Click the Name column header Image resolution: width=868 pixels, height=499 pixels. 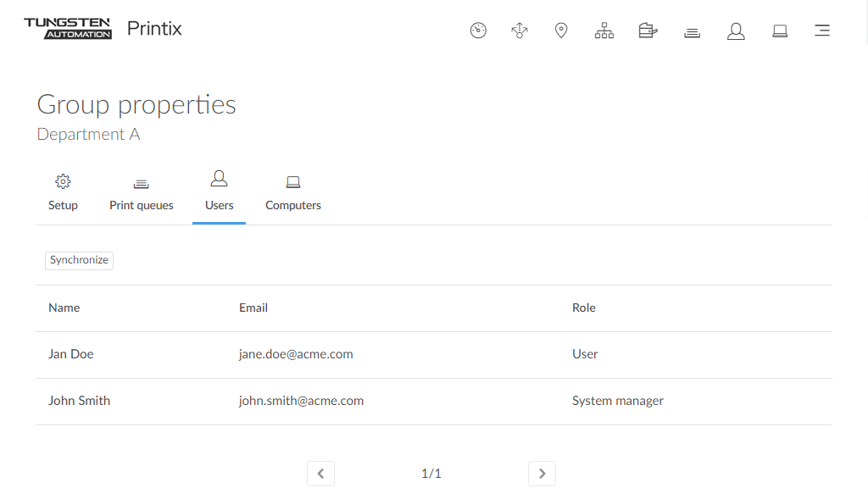click(64, 308)
